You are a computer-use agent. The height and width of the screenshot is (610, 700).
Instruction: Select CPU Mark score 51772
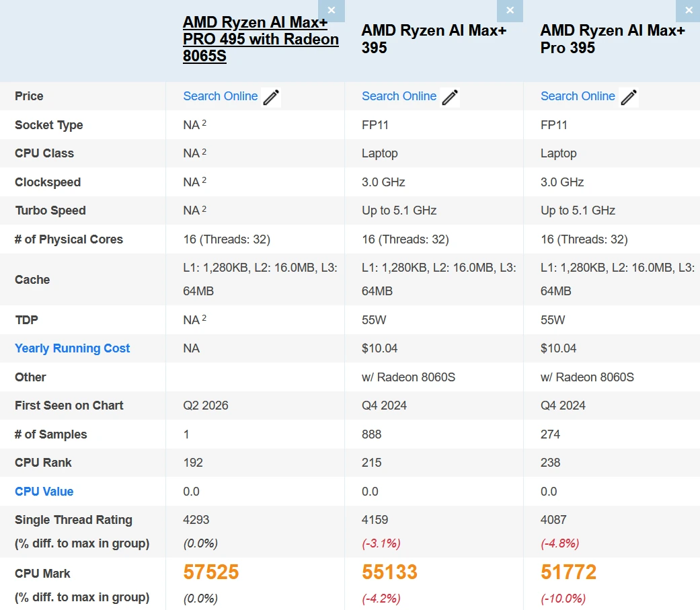point(568,572)
